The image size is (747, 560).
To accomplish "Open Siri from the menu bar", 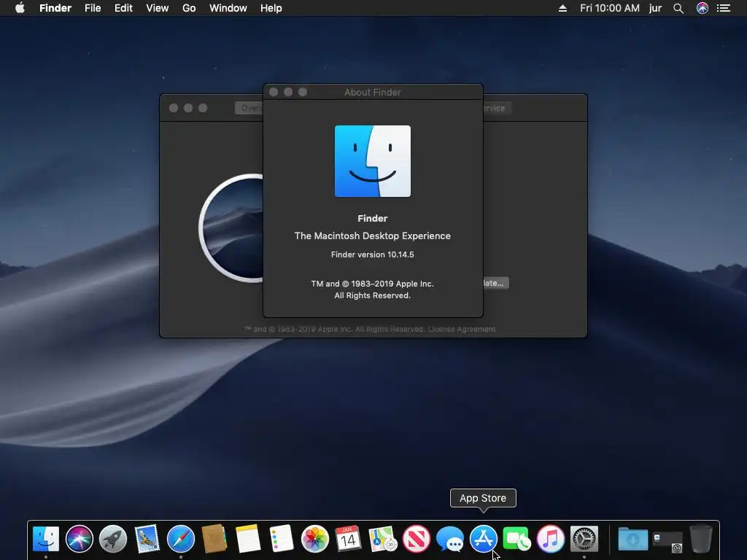I will tap(703, 8).
